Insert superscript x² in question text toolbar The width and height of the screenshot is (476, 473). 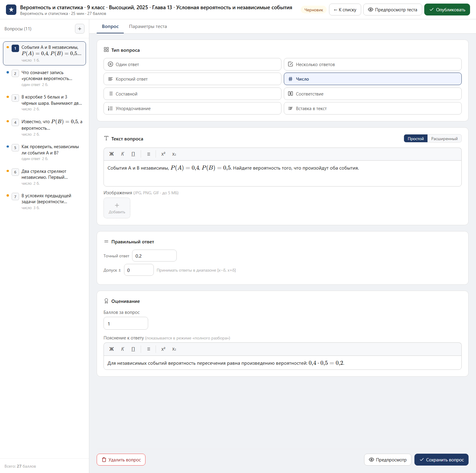163,154
